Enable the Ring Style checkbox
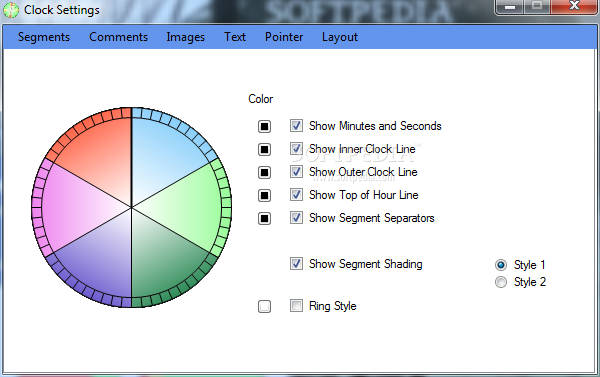600x377 pixels. point(296,305)
